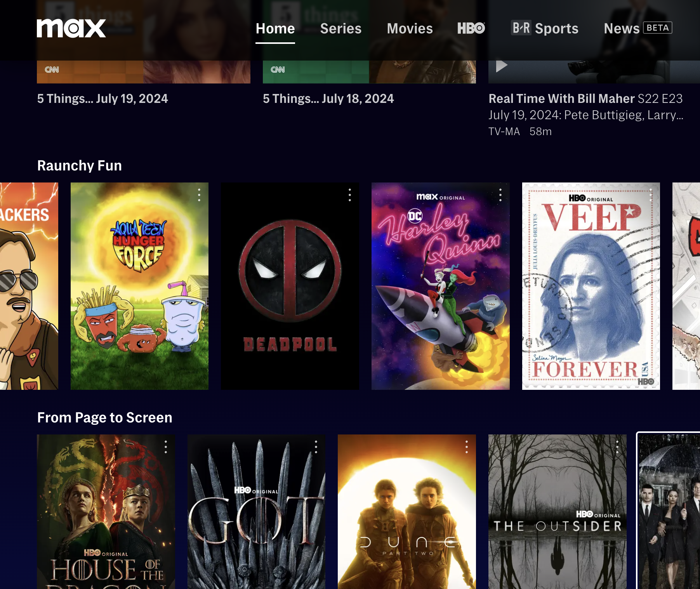Image resolution: width=700 pixels, height=589 pixels.
Task: Open the House of the Dragon poster
Action: pyautogui.click(x=106, y=512)
